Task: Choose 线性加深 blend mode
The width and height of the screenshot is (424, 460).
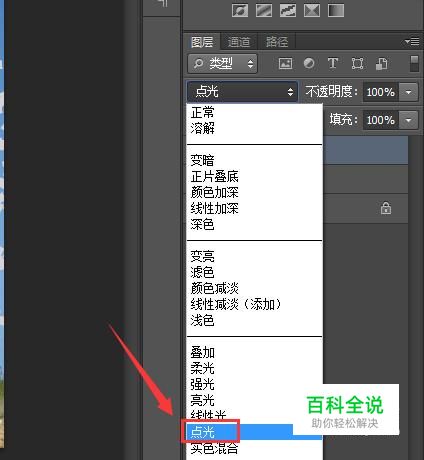Action: point(254,208)
